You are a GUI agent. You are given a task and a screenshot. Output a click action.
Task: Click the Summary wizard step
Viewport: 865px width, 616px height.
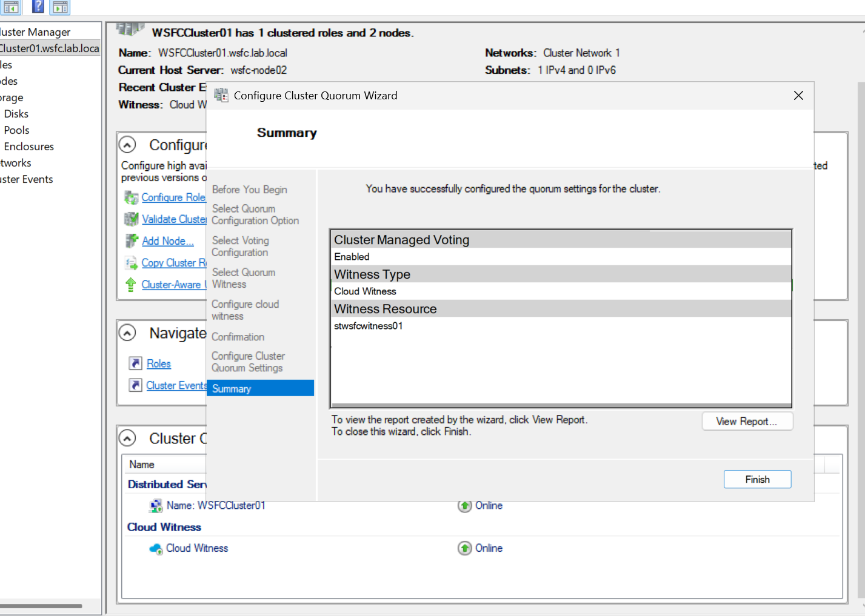[x=260, y=388]
